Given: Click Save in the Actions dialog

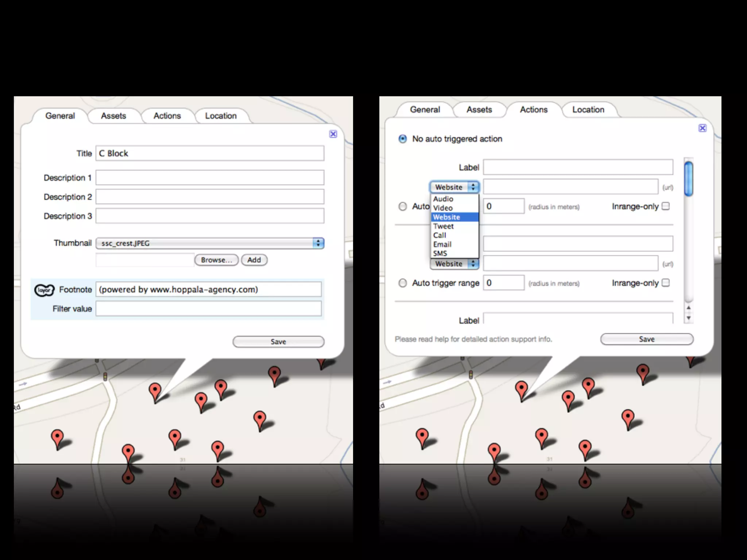Looking at the screenshot, I should point(646,339).
